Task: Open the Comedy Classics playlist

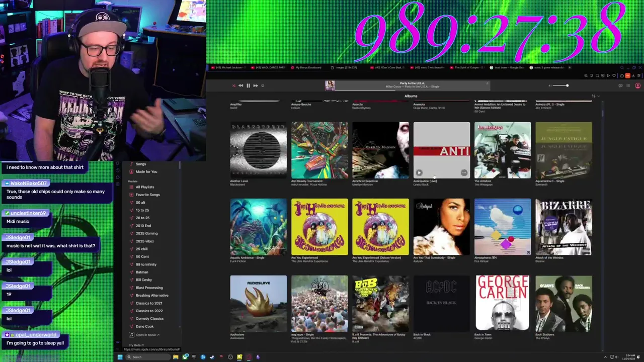Action: coord(149,318)
